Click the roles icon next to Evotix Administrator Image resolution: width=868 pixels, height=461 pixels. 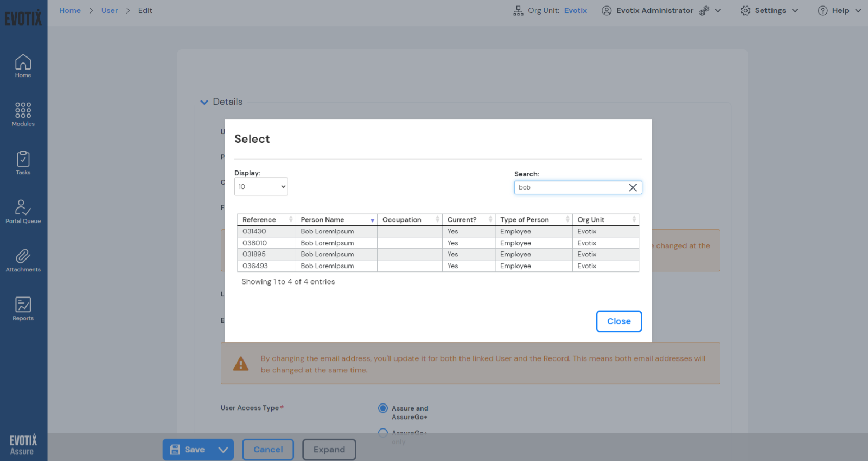point(704,10)
